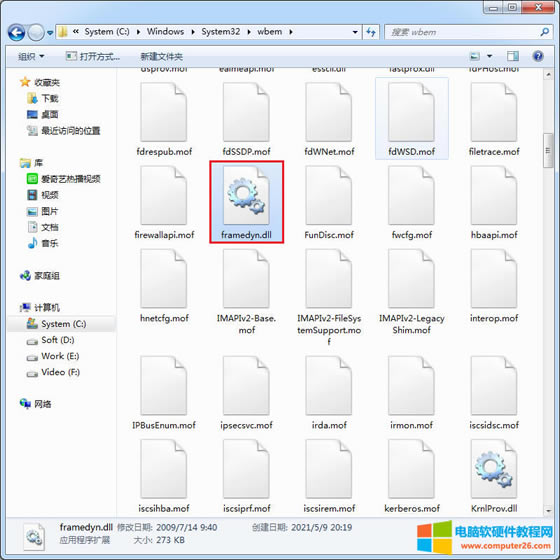Select the firewallapi.mof file icon

coord(164,195)
